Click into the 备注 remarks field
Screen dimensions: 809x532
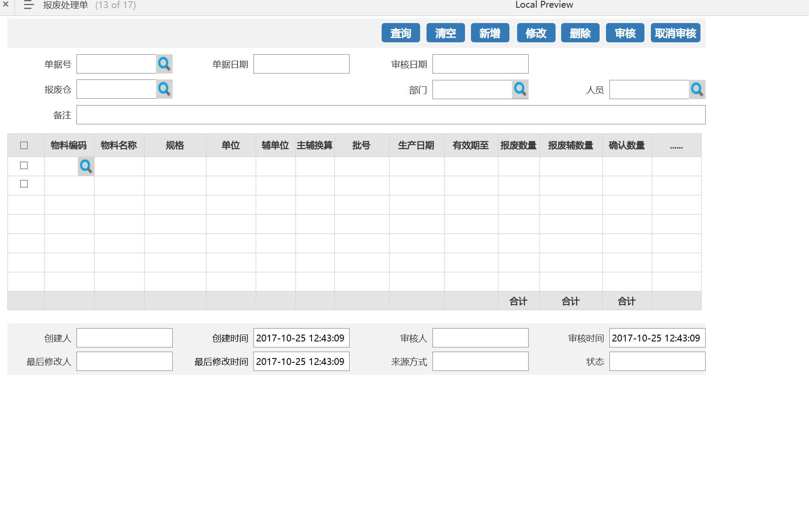(391, 115)
